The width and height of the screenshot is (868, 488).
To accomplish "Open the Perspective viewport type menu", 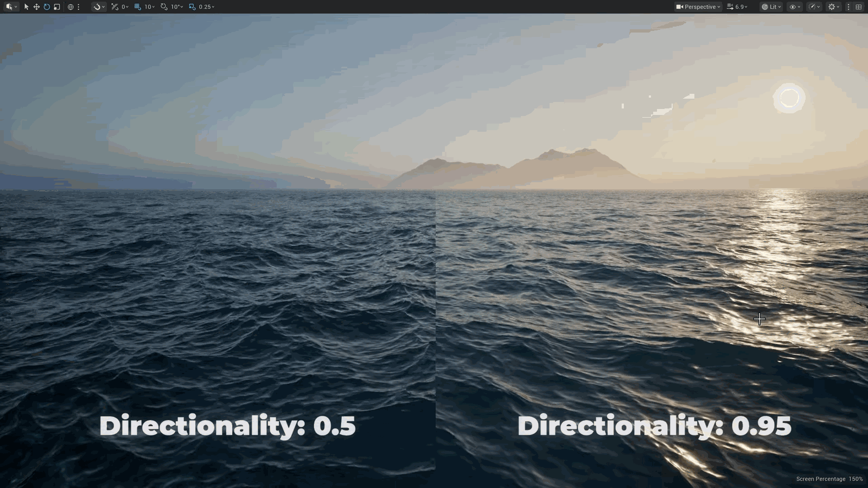I will [x=698, y=7].
